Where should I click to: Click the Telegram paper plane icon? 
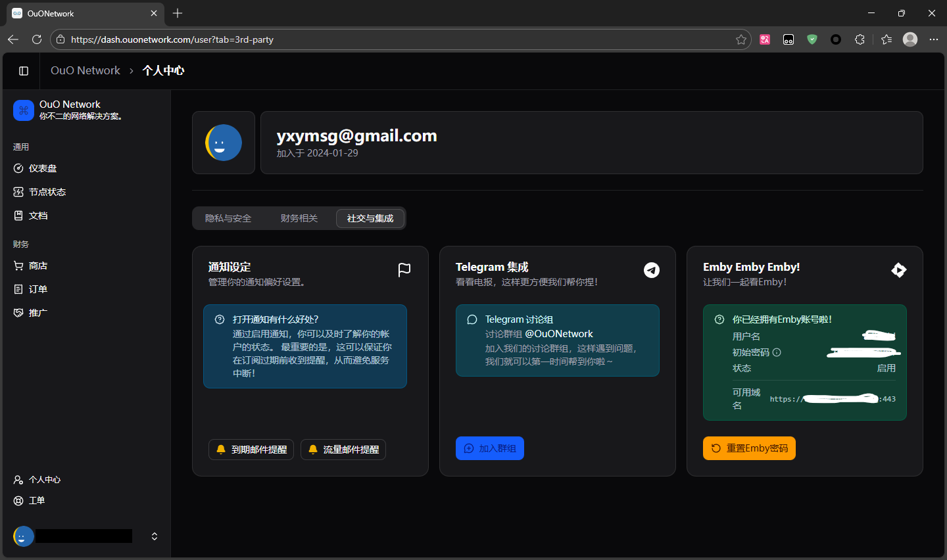(651, 270)
